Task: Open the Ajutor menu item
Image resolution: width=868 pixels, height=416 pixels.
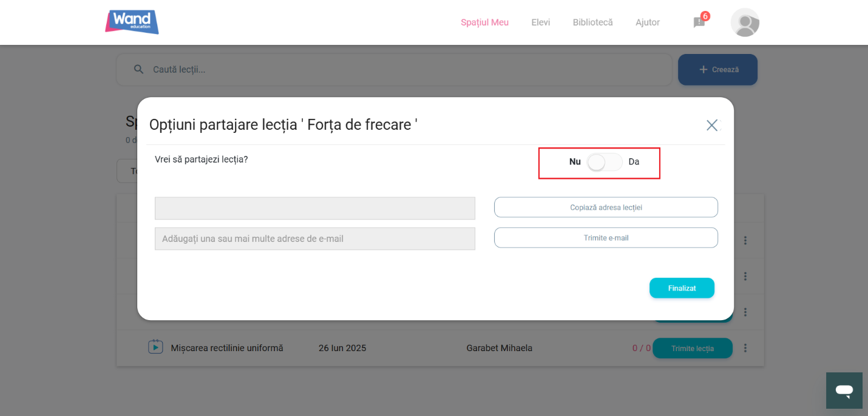Action: pyautogui.click(x=647, y=22)
